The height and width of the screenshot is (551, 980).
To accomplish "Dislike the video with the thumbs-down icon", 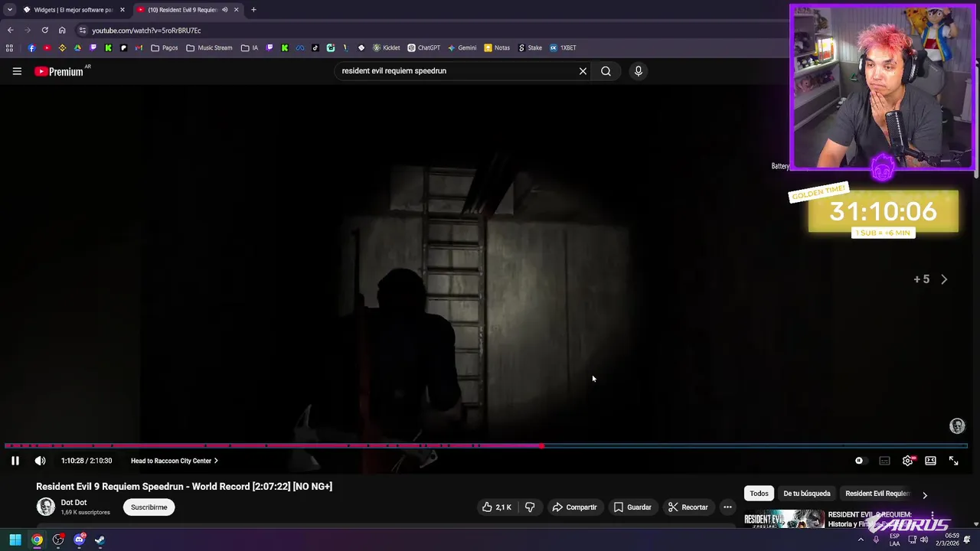I will coord(530,507).
